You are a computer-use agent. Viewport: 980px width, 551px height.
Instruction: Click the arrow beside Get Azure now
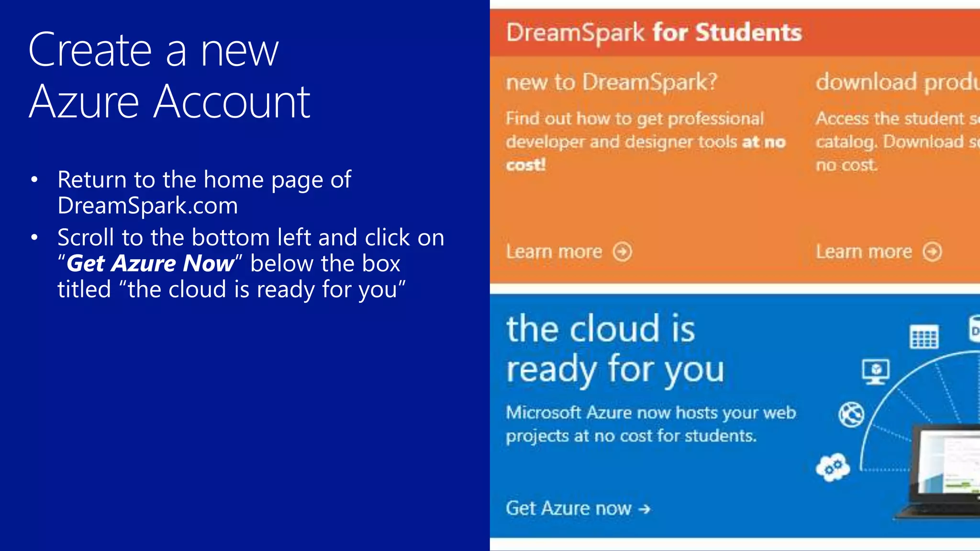click(x=645, y=509)
